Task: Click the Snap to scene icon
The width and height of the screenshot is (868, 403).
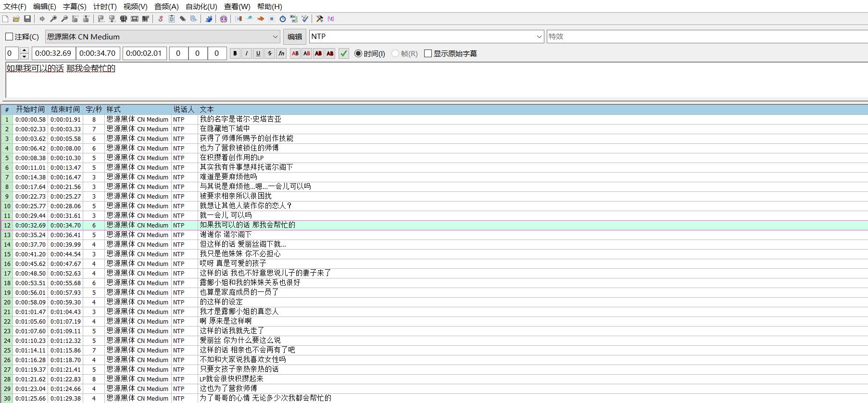Action: pyautogui.click(x=135, y=19)
